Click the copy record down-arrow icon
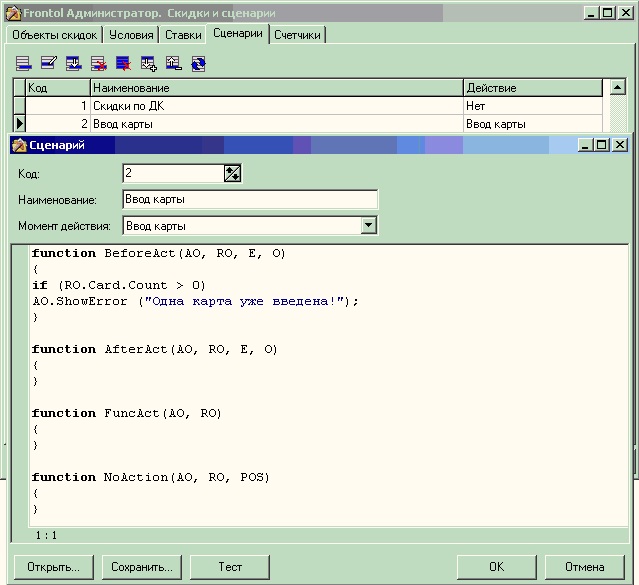 pos(74,63)
